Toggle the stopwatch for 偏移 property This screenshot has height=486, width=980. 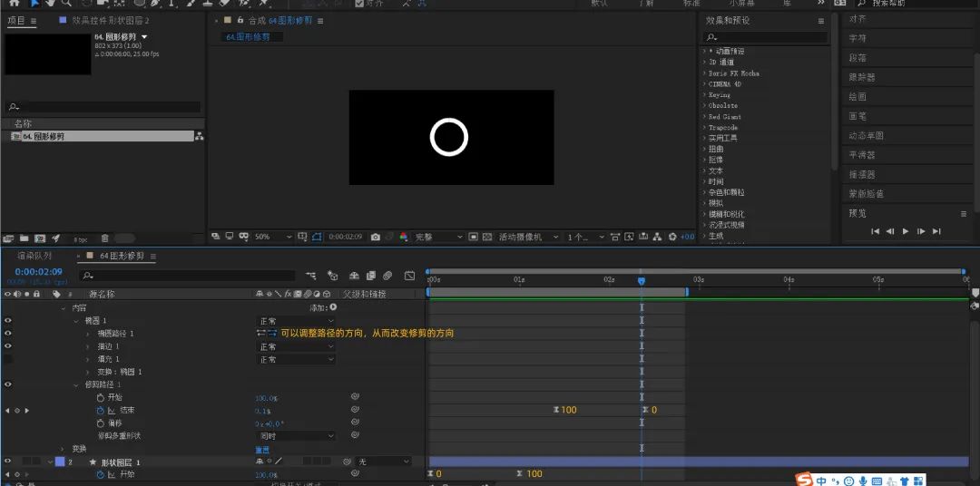[101, 423]
